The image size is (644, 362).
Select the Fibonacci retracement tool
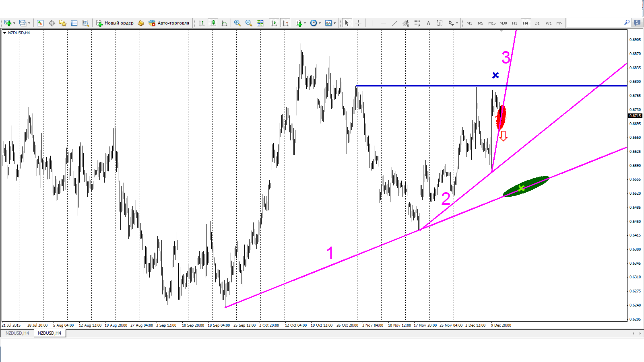click(x=417, y=23)
